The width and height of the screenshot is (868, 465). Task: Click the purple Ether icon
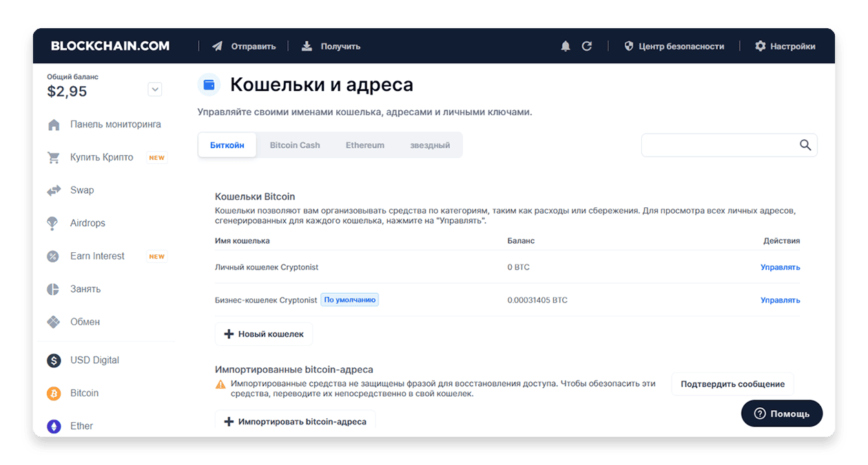coord(54,426)
